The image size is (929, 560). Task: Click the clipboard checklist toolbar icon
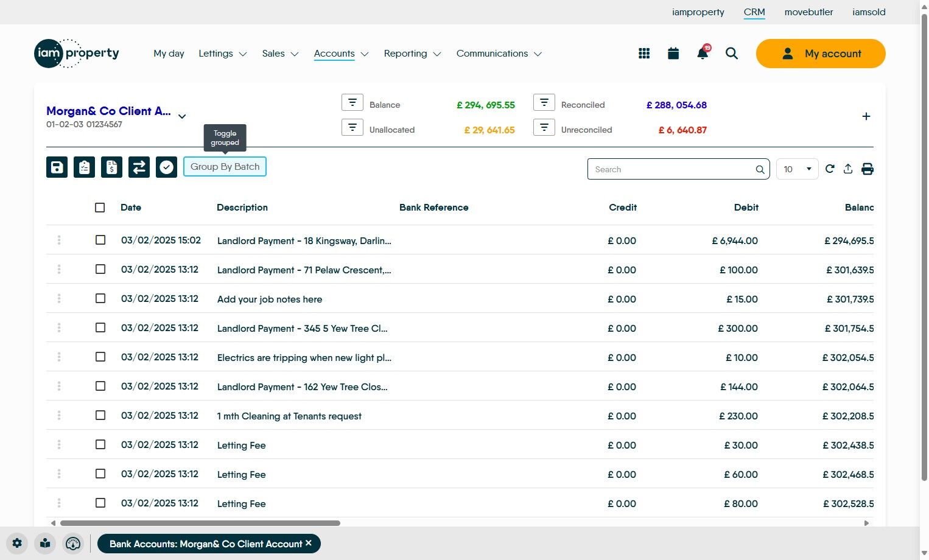click(x=84, y=167)
